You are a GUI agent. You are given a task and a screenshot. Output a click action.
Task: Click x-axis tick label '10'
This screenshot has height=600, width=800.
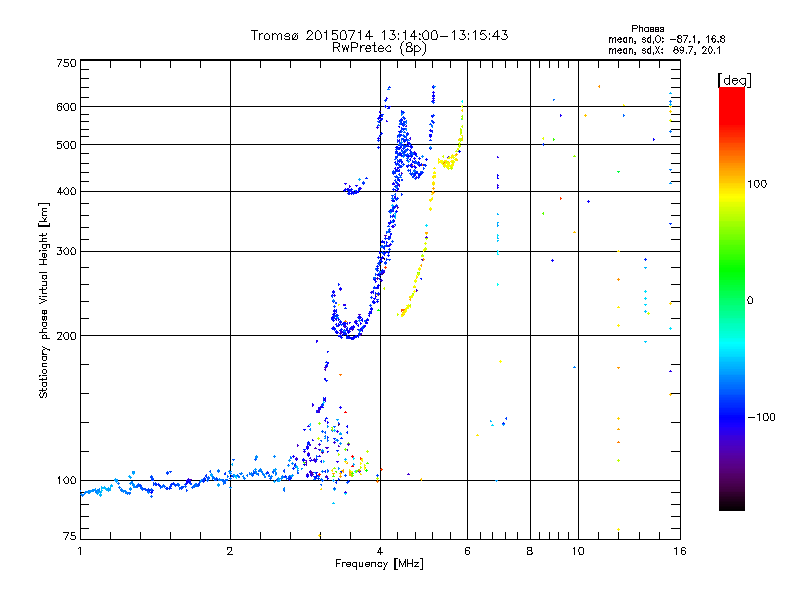click(x=578, y=551)
